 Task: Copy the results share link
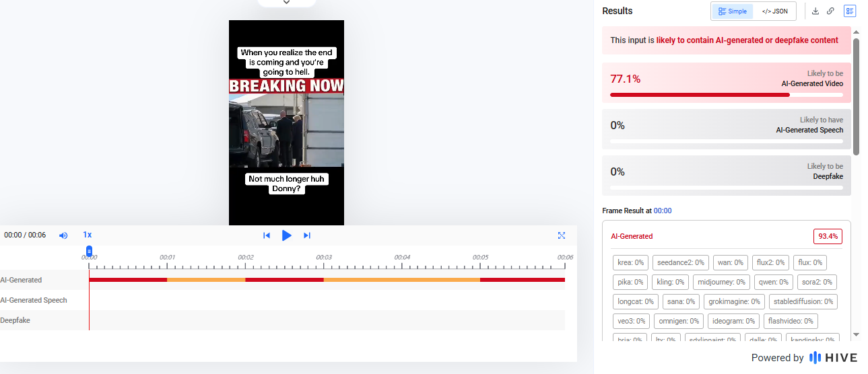coord(831,11)
